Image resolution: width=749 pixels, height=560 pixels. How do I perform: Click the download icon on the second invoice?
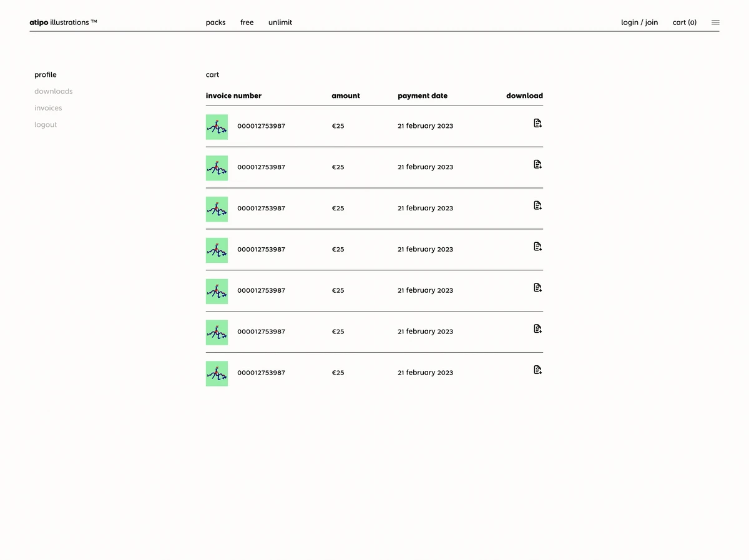537,164
